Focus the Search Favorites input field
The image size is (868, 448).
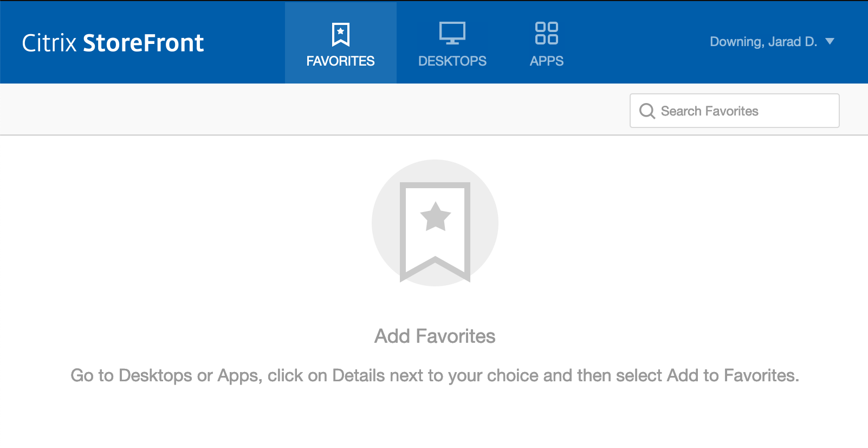tap(734, 111)
